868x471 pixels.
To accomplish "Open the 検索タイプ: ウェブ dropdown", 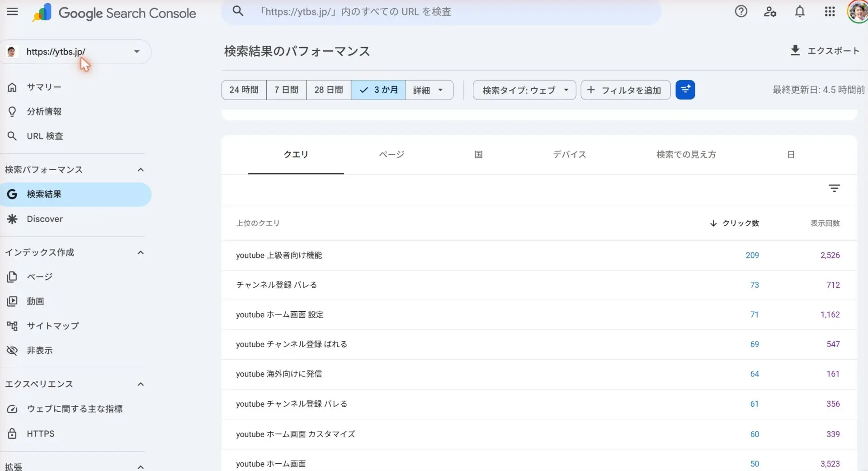I will [x=524, y=90].
